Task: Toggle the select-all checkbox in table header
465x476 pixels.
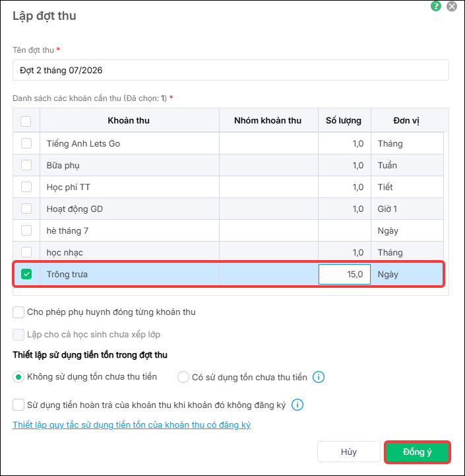Action: pos(26,121)
